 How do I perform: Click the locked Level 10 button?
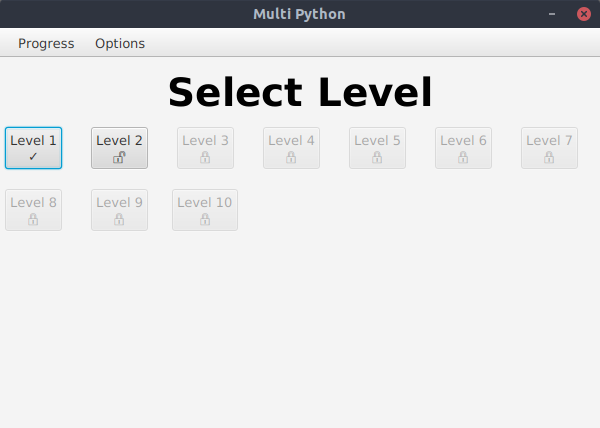point(205,210)
